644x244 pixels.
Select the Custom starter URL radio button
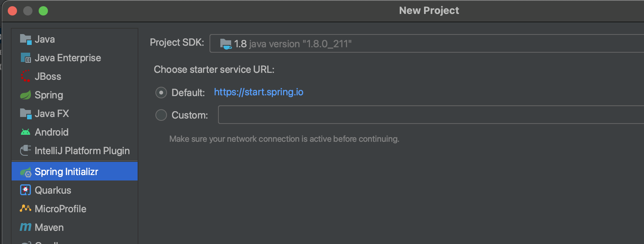[161, 115]
